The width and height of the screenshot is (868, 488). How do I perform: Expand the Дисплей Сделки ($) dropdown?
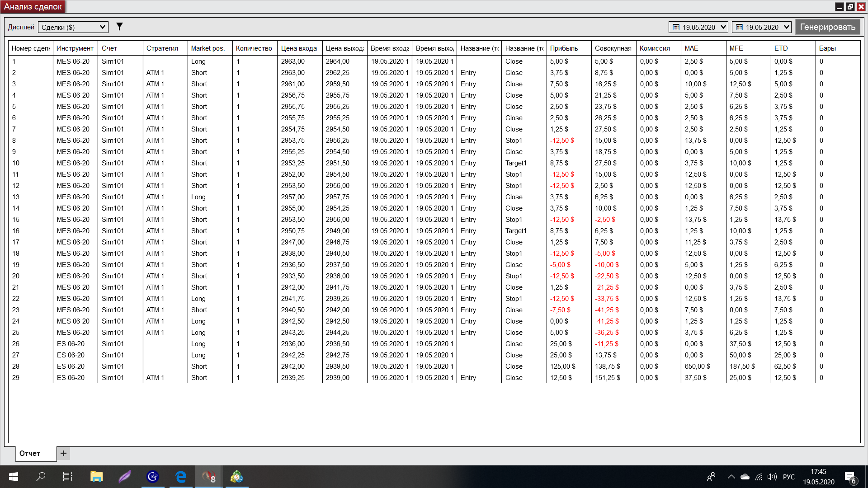point(103,27)
